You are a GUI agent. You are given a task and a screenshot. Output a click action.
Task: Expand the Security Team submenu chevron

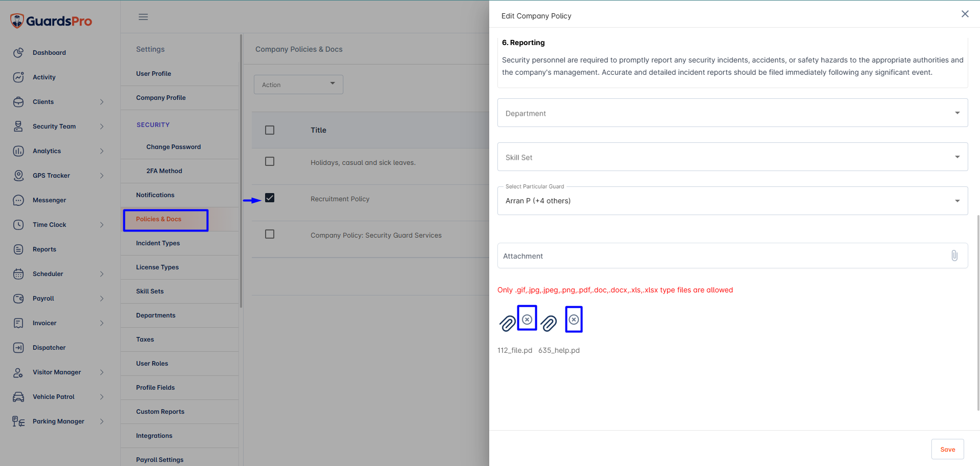coord(102,126)
